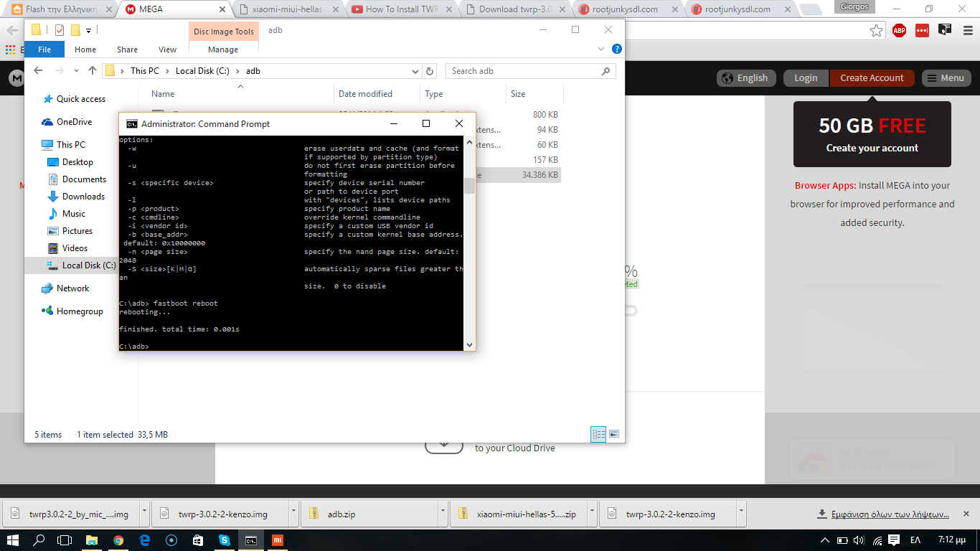Go up one folder level in Explorer
Screen dimensions: 980x551
pyautogui.click(x=92, y=71)
